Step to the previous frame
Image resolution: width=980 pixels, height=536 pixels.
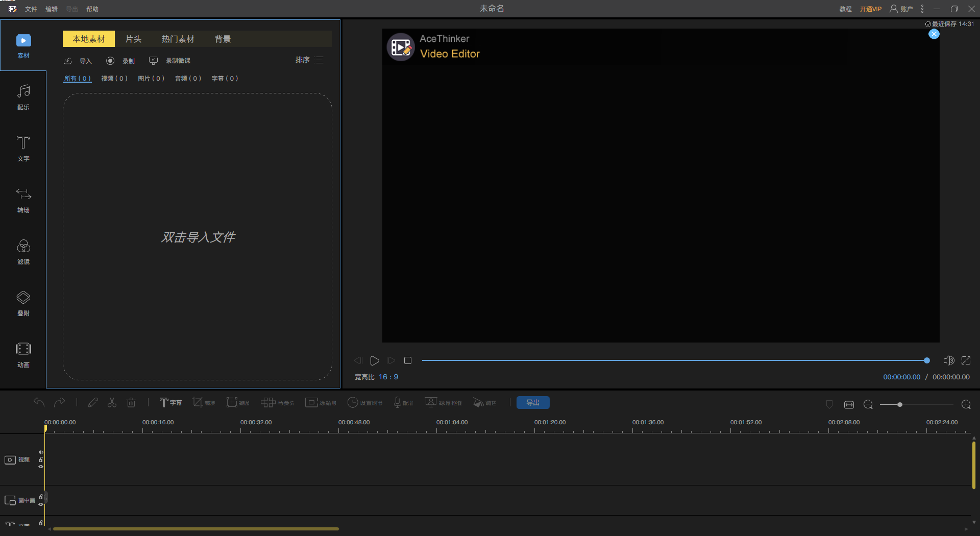pos(358,360)
